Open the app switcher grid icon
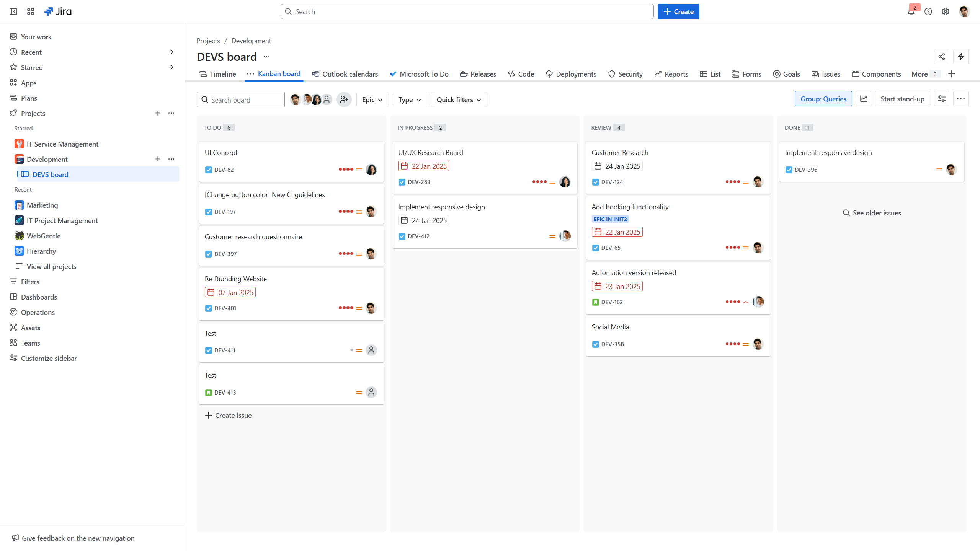This screenshot has width=980, height=551. [x=31, y=11]
